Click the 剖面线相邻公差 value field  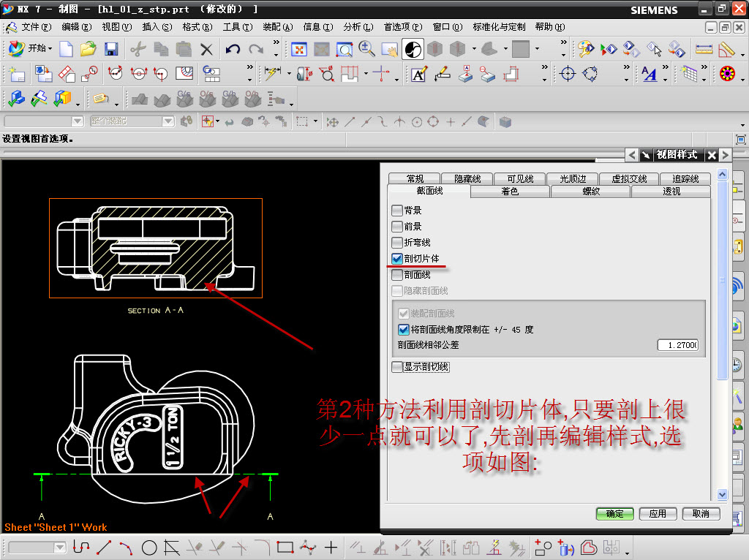tap(678, 344)
